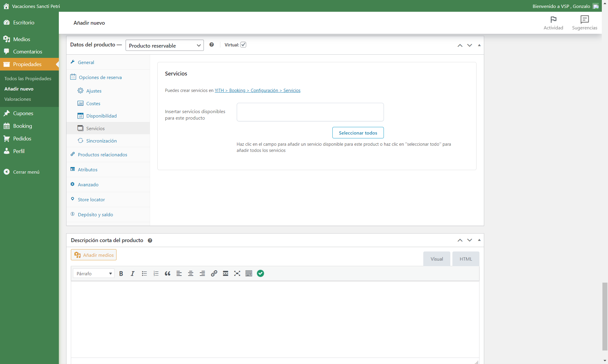Collapse Datos del producto panel
The width and height of the screenshot is (608, 364).
[x=479, y=45]
